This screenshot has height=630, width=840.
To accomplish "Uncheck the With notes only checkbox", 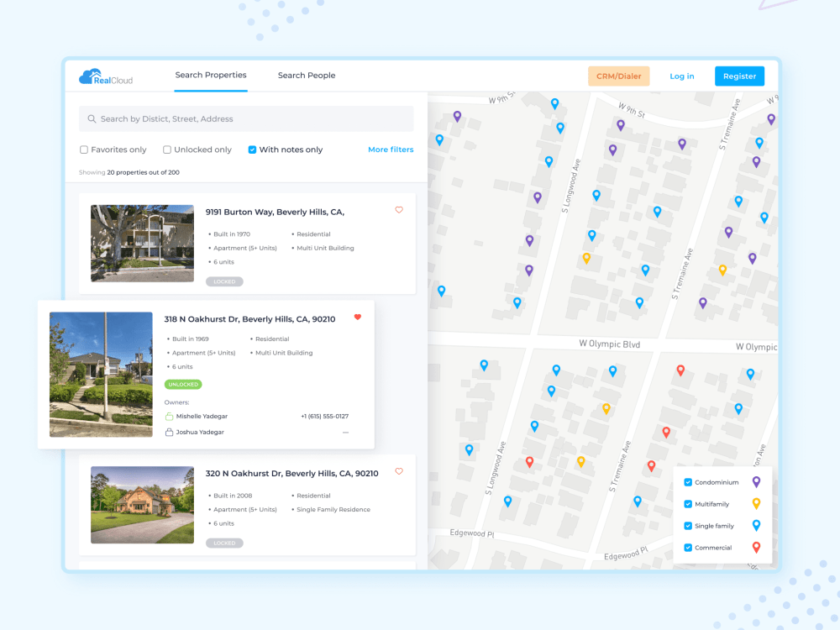I will pos(252,150).
